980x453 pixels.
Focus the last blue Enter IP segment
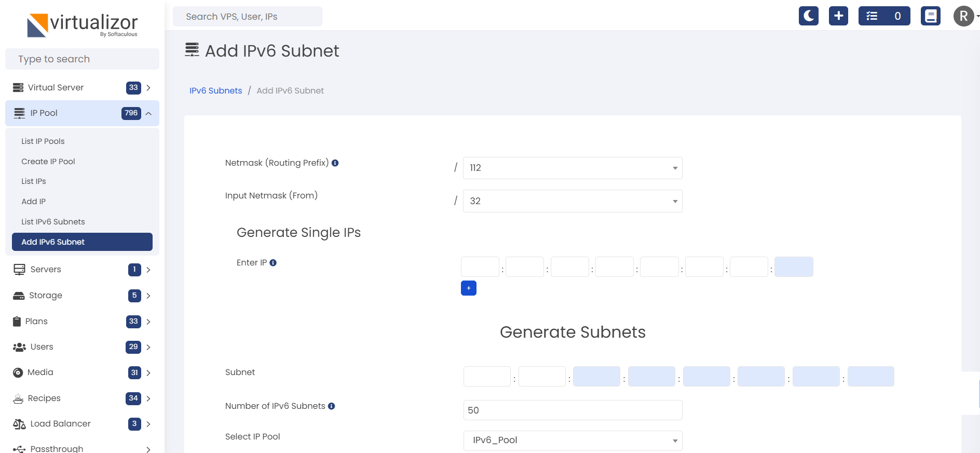pos(794,267)
